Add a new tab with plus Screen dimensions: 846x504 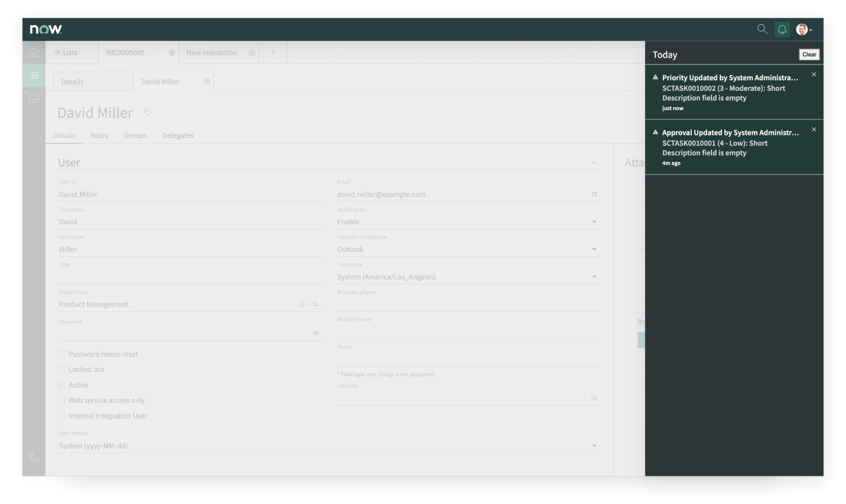tap(273, 52)
